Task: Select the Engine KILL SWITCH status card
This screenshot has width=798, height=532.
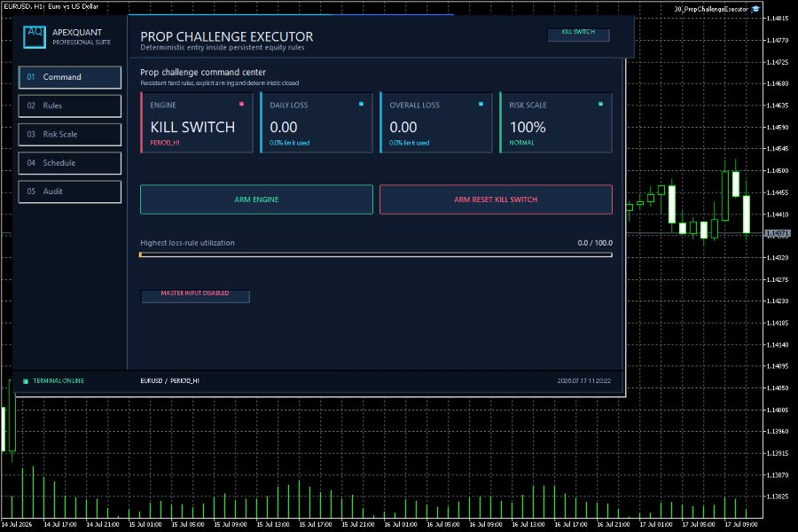Action: pyautogui.click(x=197, y=122)
